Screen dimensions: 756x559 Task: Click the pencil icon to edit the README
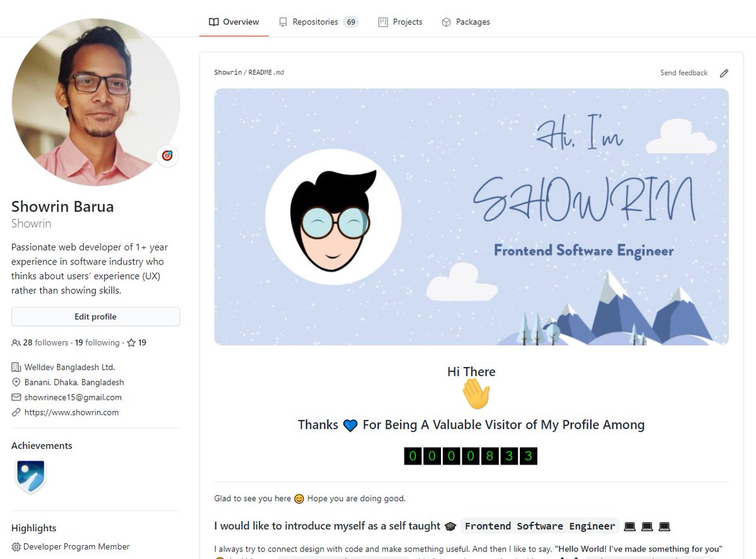pos(724,72)
